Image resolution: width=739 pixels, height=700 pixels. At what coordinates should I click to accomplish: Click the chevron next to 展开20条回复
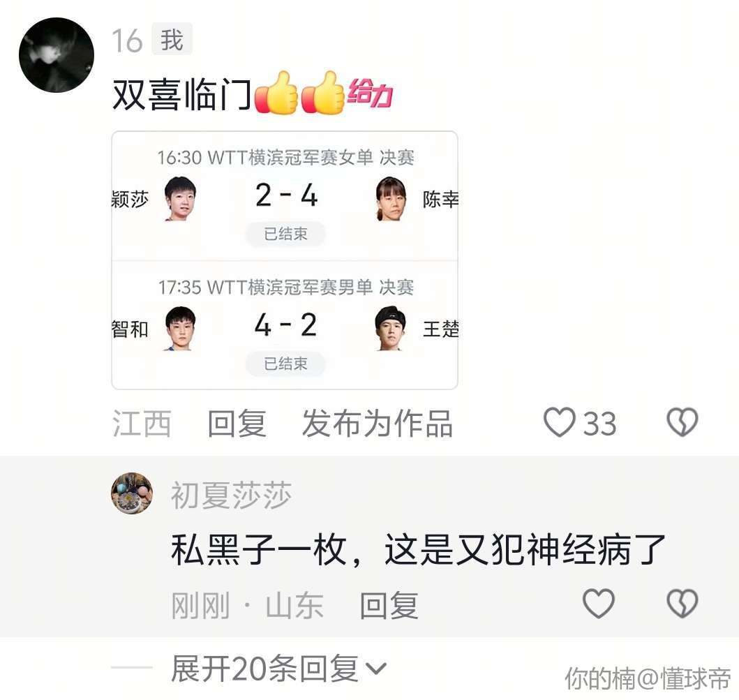pyautogui.click(x=377, y=669)
